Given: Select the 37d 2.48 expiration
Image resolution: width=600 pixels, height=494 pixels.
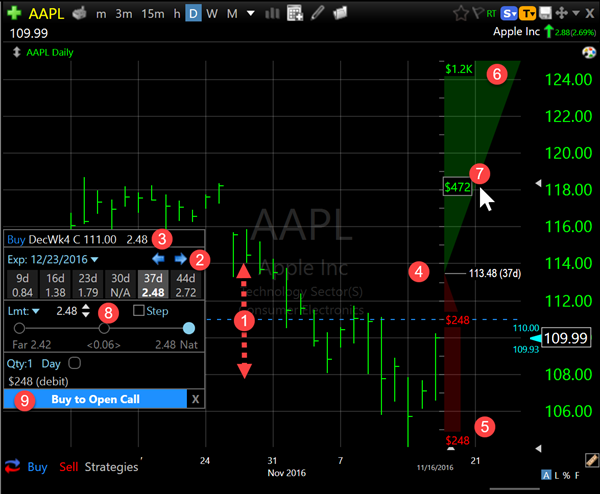Looking at the screenshot, I should pyautogui.click(x=153, y=285).
